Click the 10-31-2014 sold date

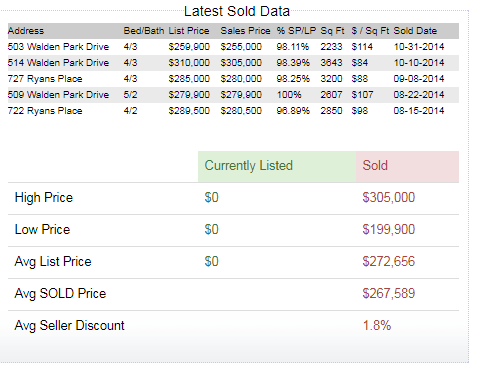point(419,47)
